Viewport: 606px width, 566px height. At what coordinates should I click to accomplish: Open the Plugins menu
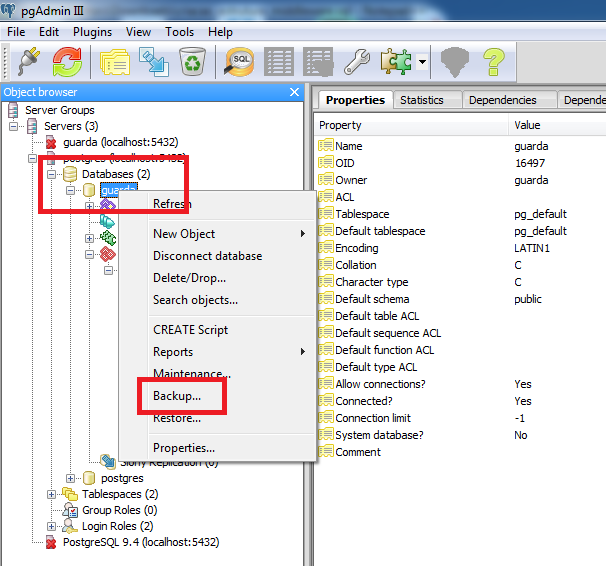coord(92,32)
